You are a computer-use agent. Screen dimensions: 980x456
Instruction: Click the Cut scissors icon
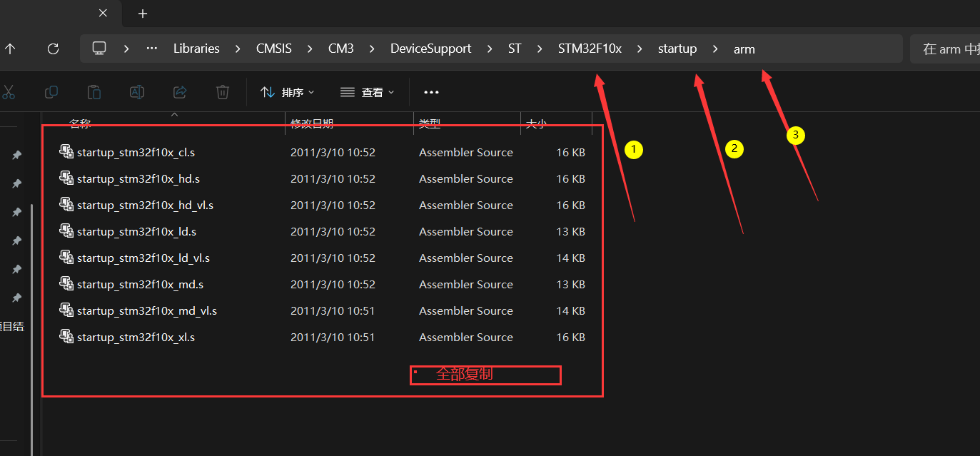[9, 92]
